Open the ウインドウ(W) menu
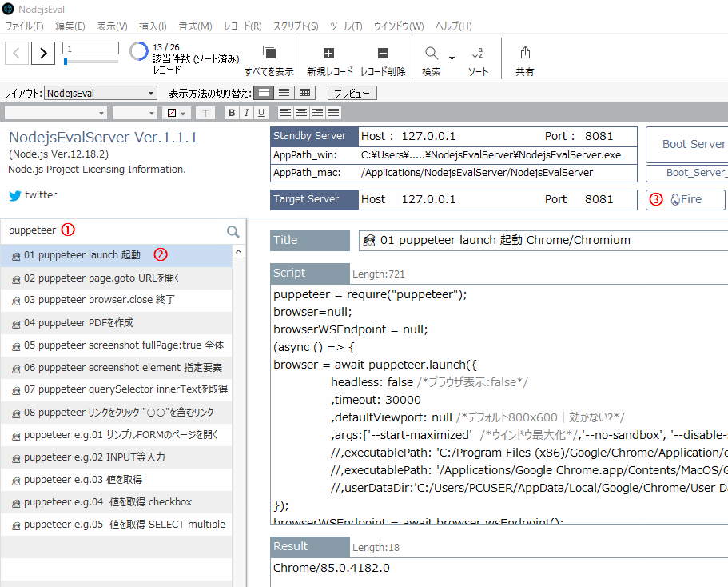 coord(398,26)
